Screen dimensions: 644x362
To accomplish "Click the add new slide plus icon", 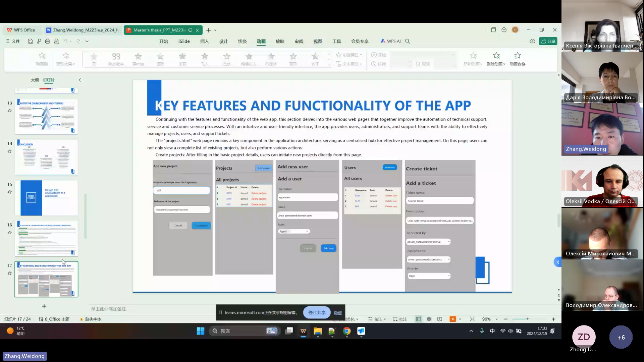I will coord(44,306).
